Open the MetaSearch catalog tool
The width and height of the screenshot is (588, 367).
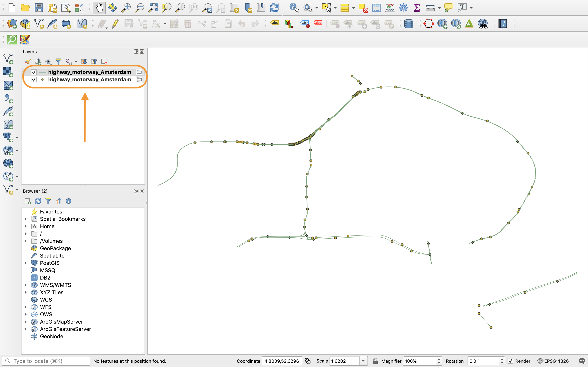point(483,23)
